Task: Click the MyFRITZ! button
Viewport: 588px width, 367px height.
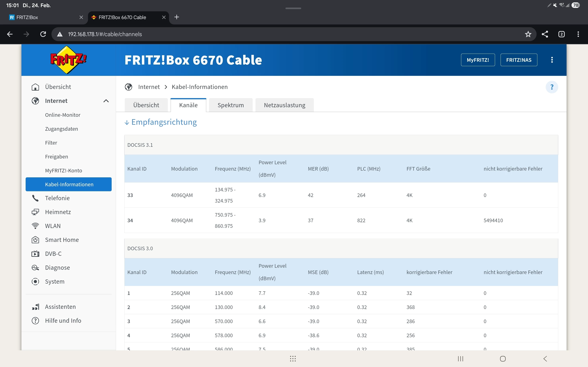Action: (x=478, y=60)
